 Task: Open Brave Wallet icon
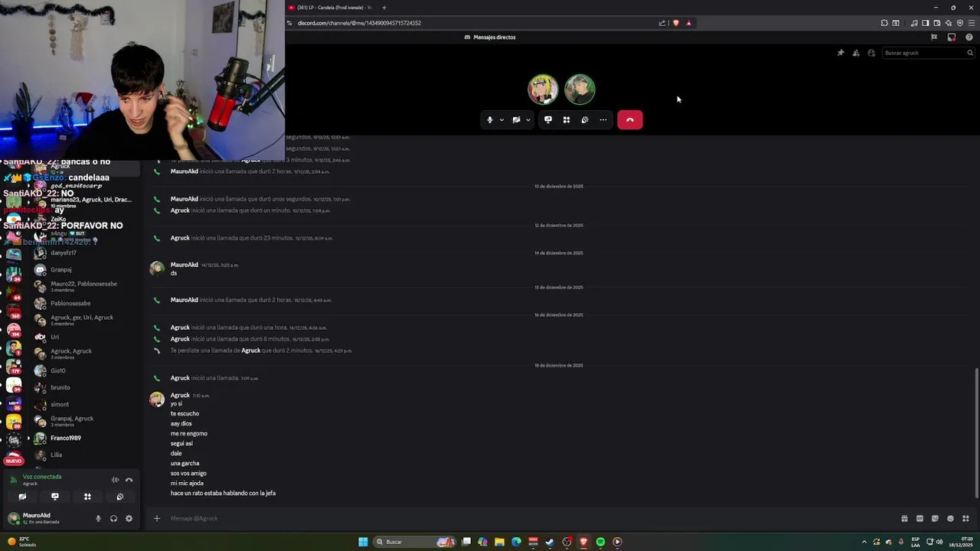(x=936, y=23)
